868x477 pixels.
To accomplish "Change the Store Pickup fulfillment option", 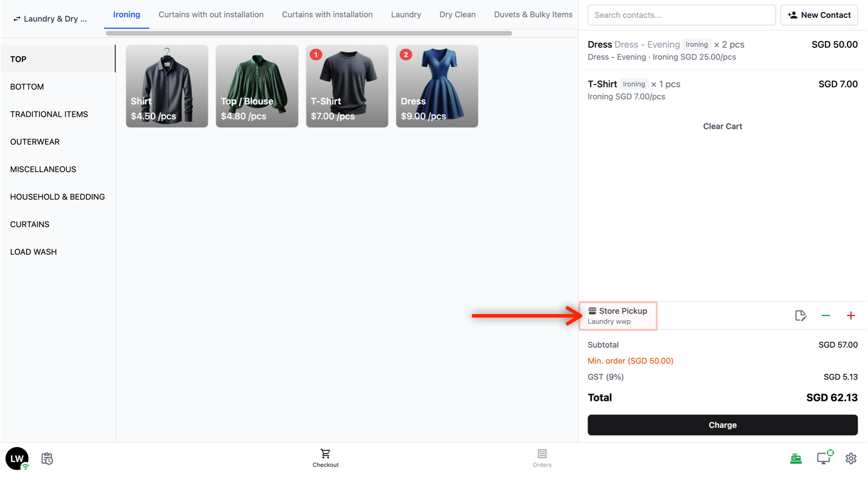I will tap(617, 315).
